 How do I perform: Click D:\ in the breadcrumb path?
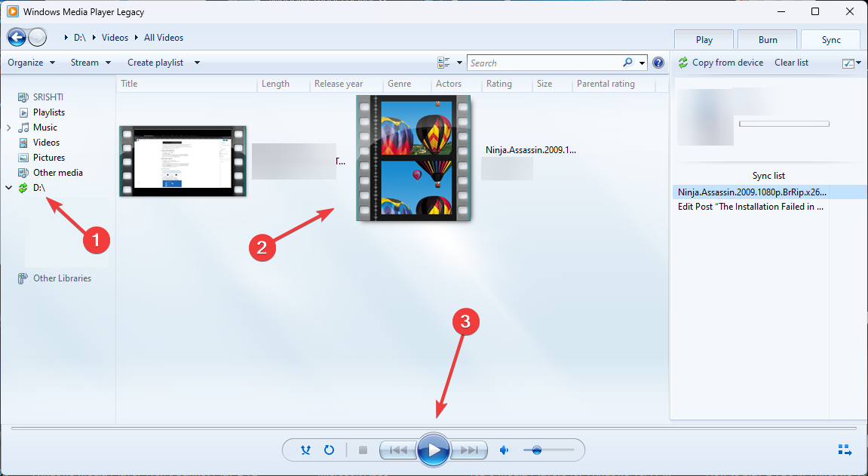[x=80, y=38]
